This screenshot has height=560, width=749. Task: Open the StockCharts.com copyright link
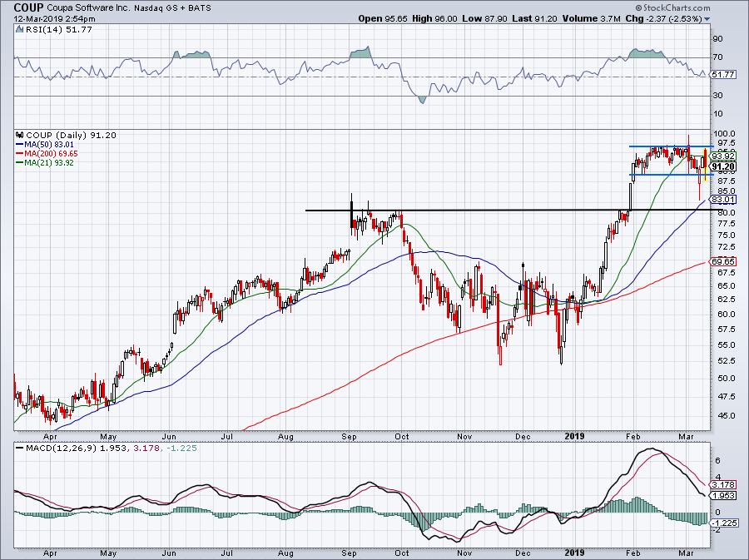pyautogui.click(x=672, y=7)
